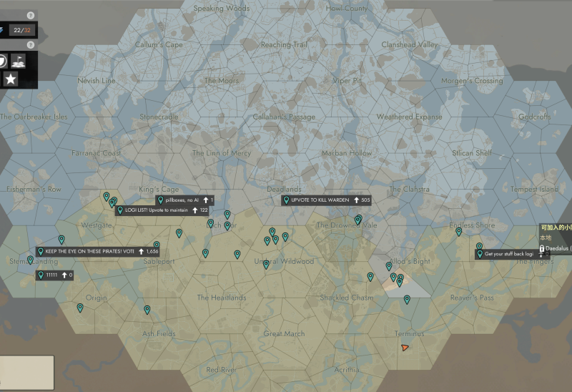Toggle the star favorites map filter

[11, 79]
